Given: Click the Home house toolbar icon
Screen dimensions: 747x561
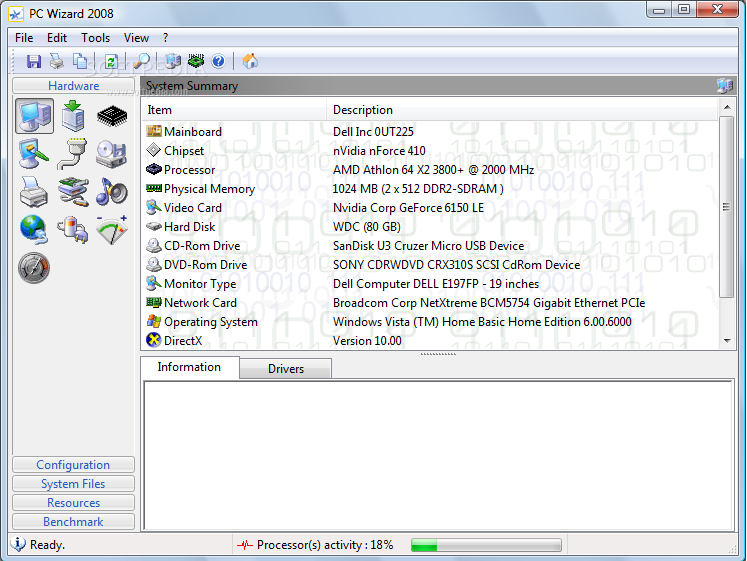Looking at the screenshot, I should (250, 61).
